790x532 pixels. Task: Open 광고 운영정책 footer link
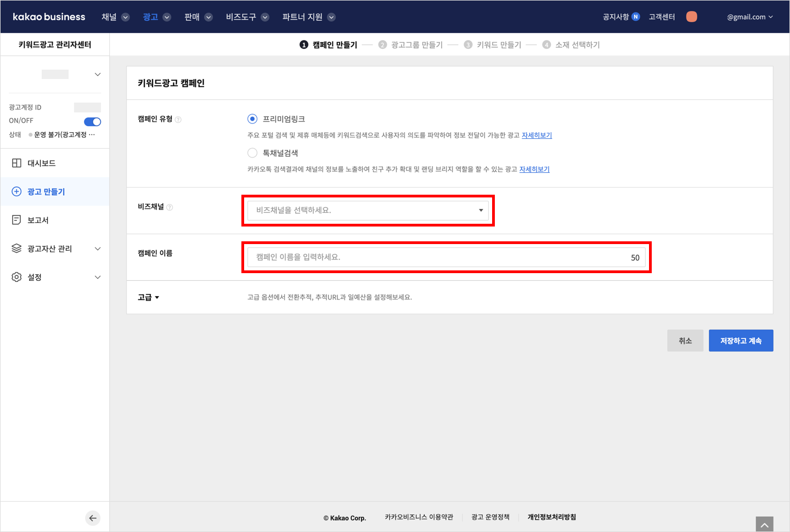click(490, 517)
